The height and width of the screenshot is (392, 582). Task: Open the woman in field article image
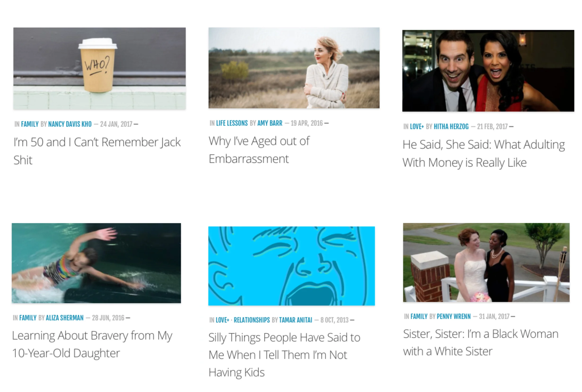[294, 68]
